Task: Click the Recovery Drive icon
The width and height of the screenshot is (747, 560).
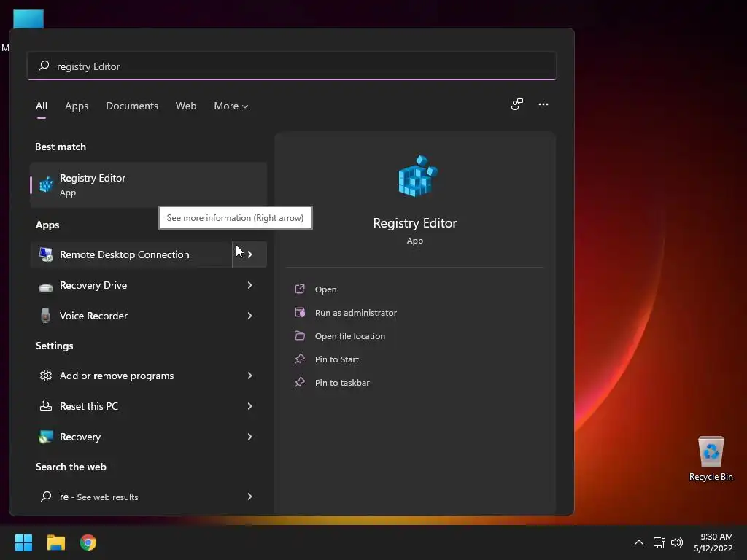Action: 46,287
